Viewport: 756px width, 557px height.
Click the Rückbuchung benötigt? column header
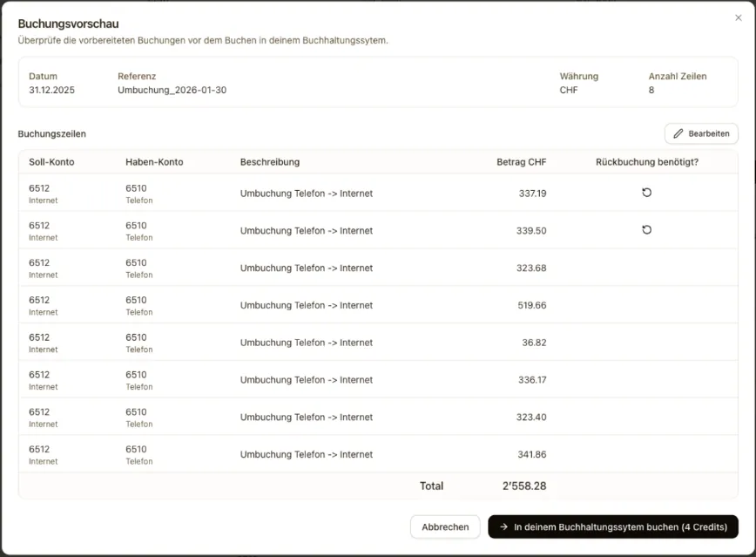(x=647, y=162)
